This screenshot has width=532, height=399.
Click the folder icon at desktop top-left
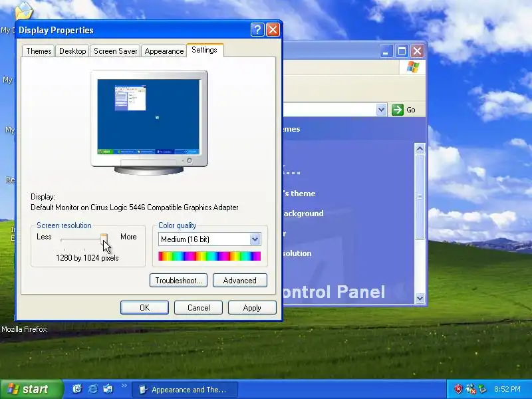click(24, 11)
